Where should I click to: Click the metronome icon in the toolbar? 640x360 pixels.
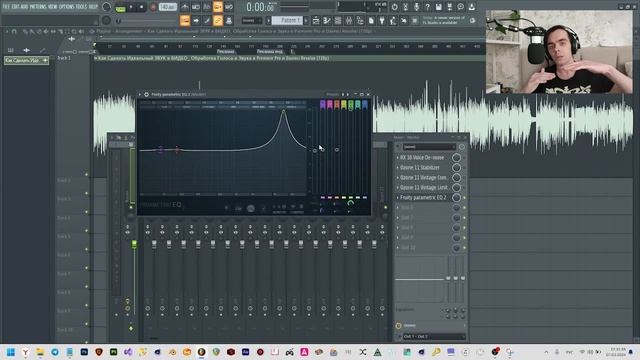point(184,7)
